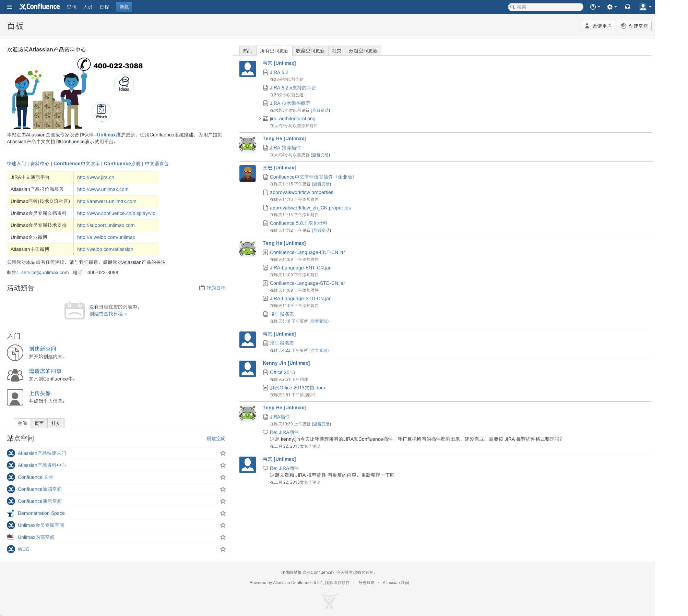The height and width of the screenshot is (616, 688).
Task: Open the help question-mark menu
Action: pos(595,7)
